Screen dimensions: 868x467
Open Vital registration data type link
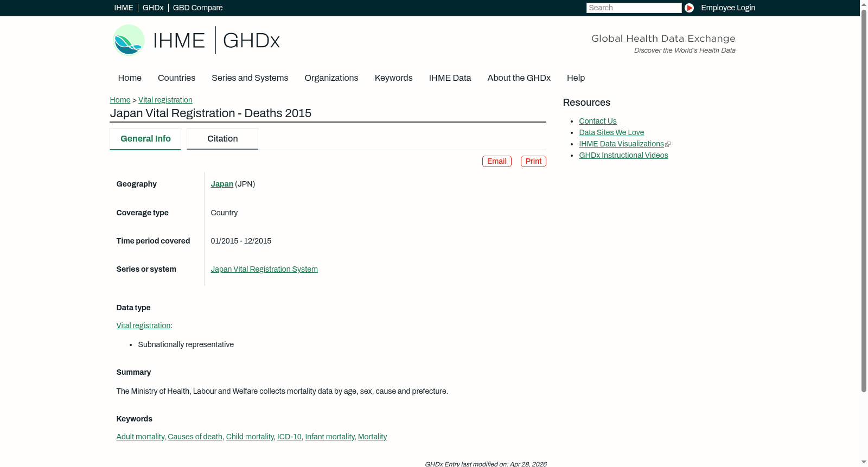(143, 325)
